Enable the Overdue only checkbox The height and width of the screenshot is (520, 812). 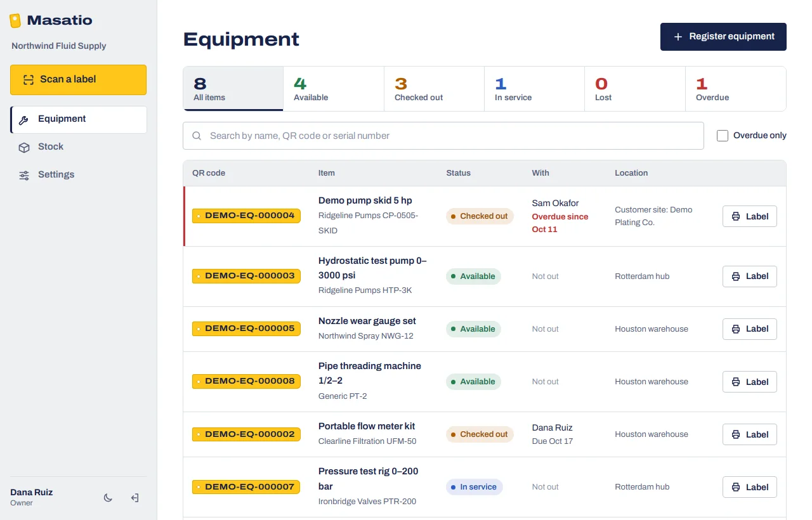point(723,136)
